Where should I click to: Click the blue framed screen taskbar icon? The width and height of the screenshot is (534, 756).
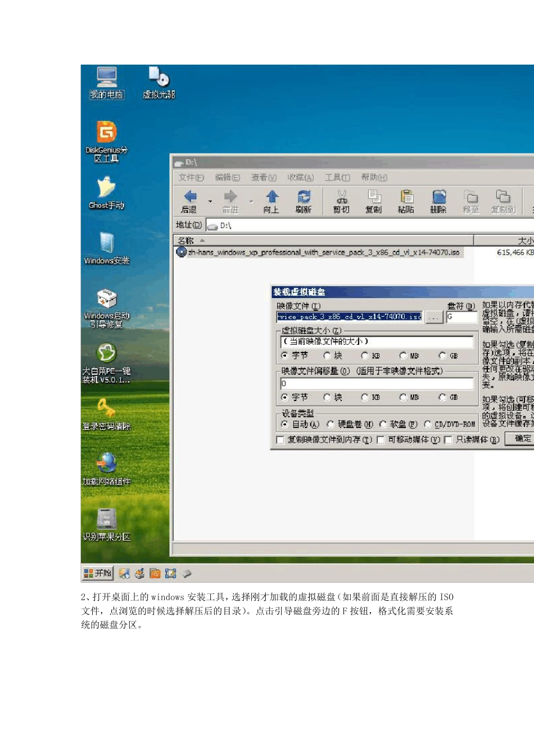[171, 573]
